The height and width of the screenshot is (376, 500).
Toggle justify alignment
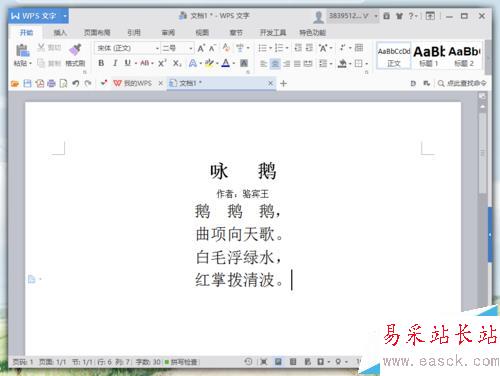[x=297, y=63]
